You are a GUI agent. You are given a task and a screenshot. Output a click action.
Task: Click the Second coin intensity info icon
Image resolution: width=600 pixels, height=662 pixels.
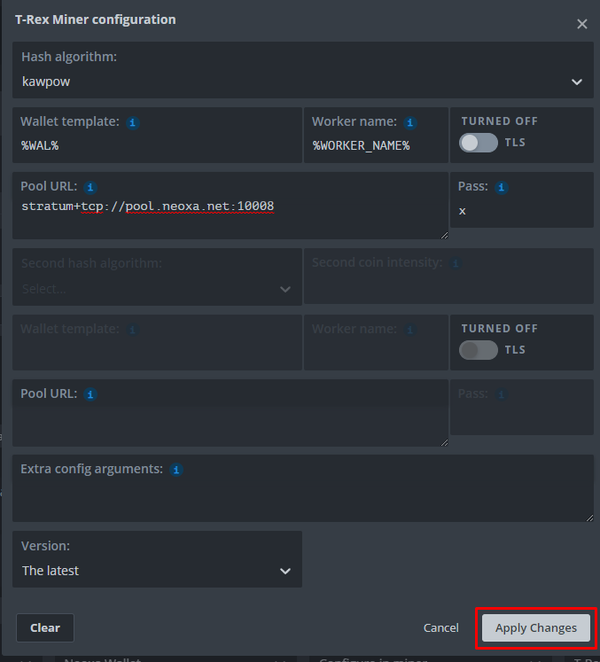(x=456, y=263)
